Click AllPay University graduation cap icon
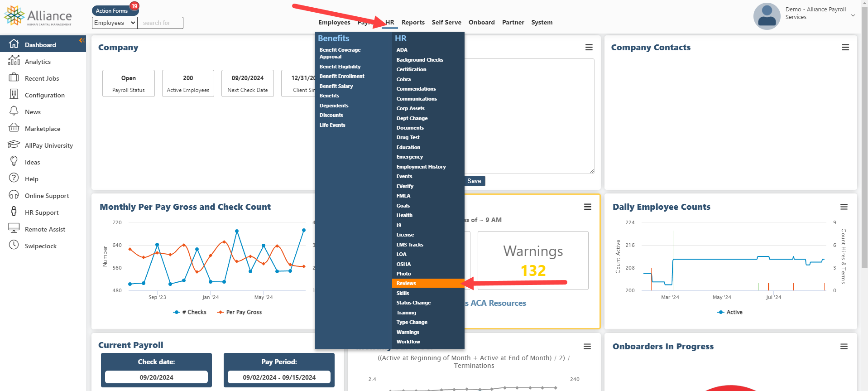This screenshot has height=391, width=868. pos(14,145)
